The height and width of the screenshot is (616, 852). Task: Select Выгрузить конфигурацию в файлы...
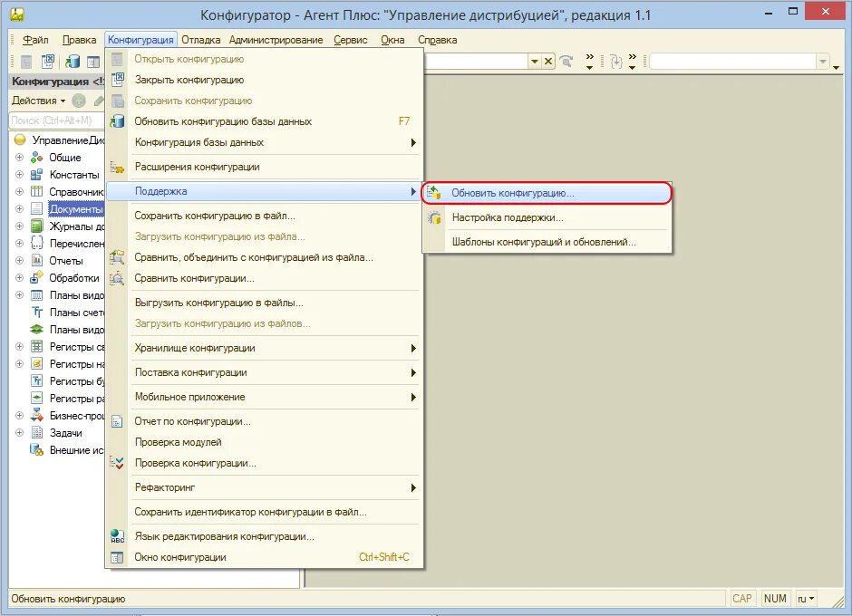(264, 303)
